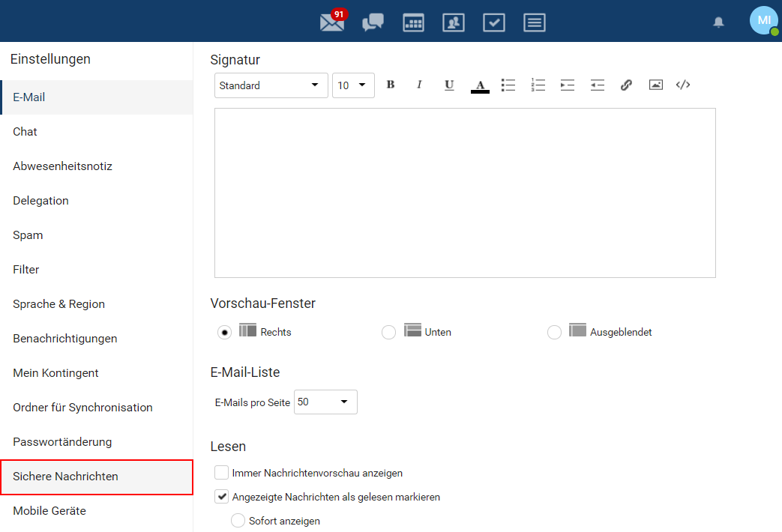Uncheck Angezeigte Nachrichten als gelesen markieren
The height and width of the screenshot is (532, 782).
[221, 497]
